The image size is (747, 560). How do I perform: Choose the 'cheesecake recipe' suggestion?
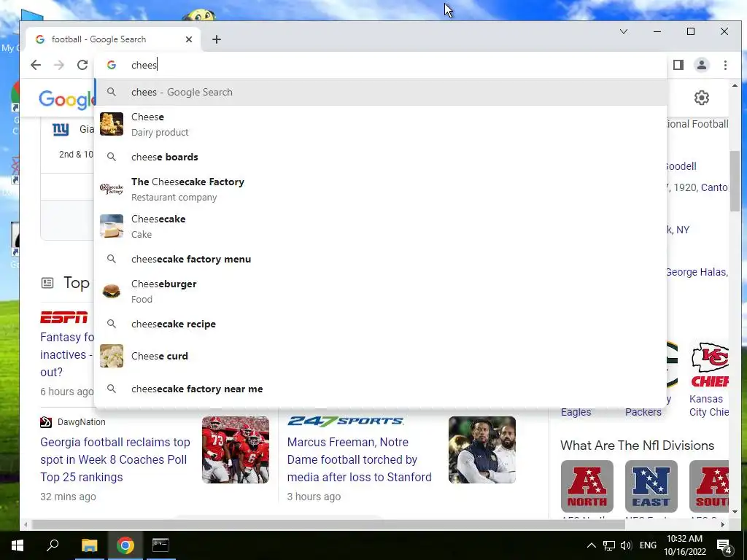381,324
